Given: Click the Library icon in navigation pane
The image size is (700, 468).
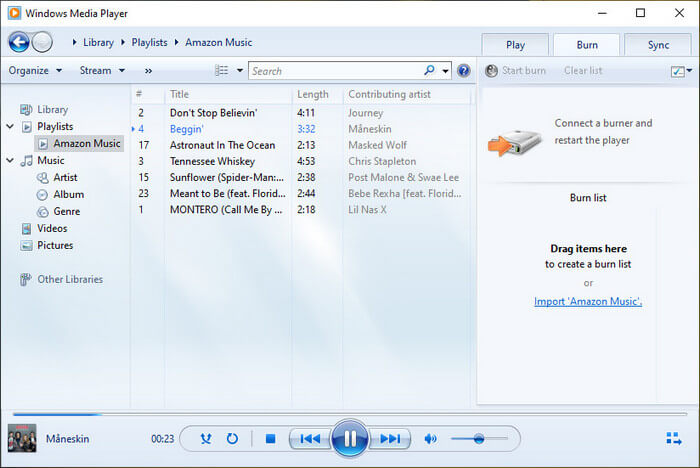Looking at the screenshot, I should tap(26, 109).
